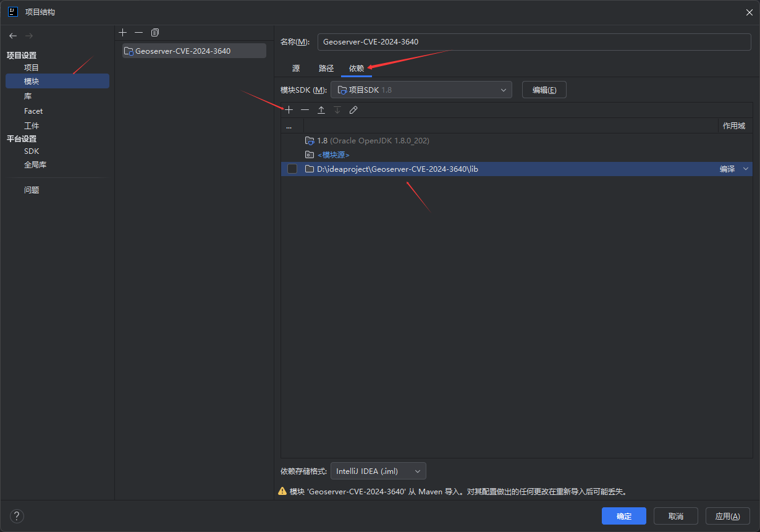Screen dimensions: 760x532
Task: Switch to the 路径 tab
Action: pos(326,69)
